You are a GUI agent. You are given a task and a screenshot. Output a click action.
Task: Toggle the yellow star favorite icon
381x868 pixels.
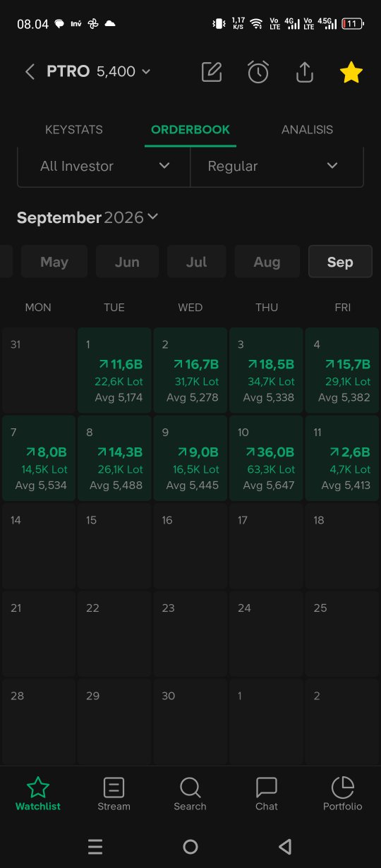coord(351,72)
